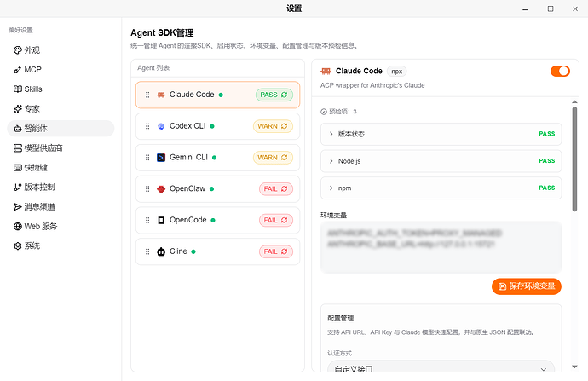
Task: Click the branch icon beside 版本控制
Action: tap(18, 188)
